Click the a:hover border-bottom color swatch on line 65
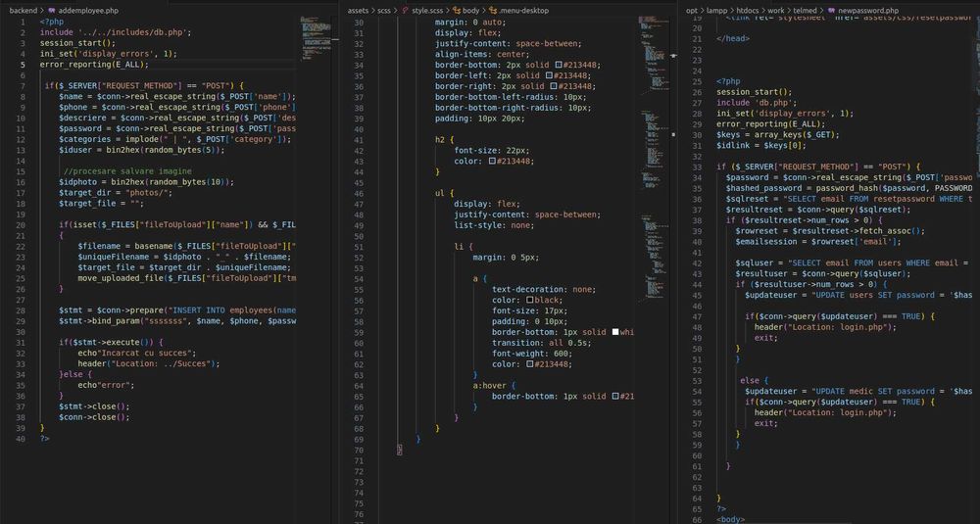The image size is (980, 524). coord(615,397)
